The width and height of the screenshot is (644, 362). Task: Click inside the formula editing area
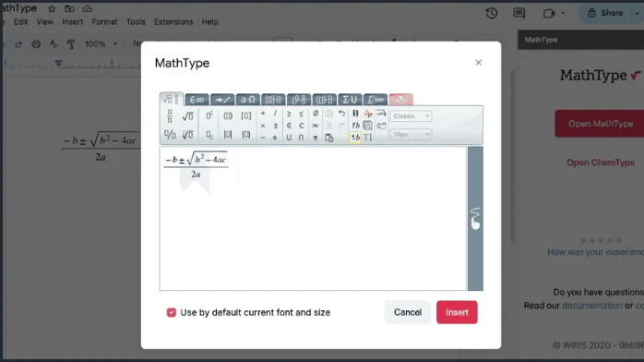point(313,219)
